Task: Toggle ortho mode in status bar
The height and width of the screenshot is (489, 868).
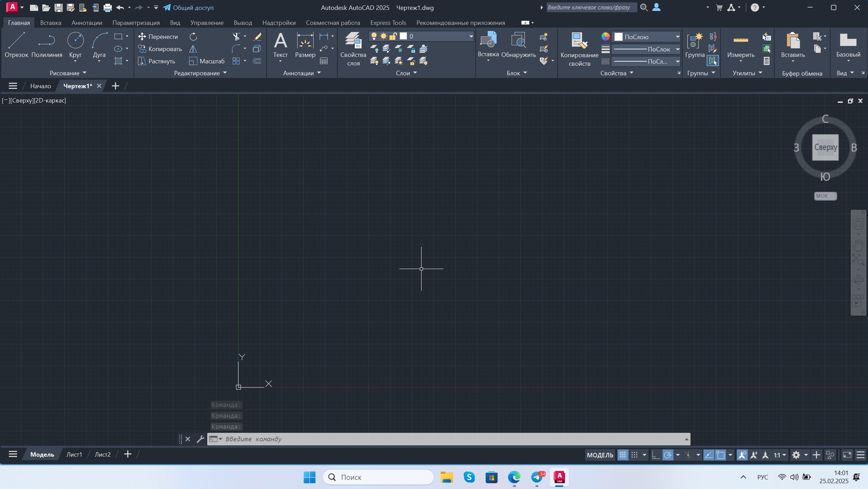Action: pos(656,455)
